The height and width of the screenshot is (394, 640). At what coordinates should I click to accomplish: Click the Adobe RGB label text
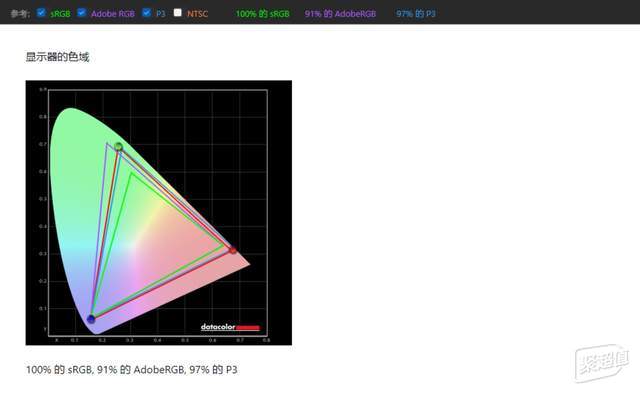coord(113,14)
